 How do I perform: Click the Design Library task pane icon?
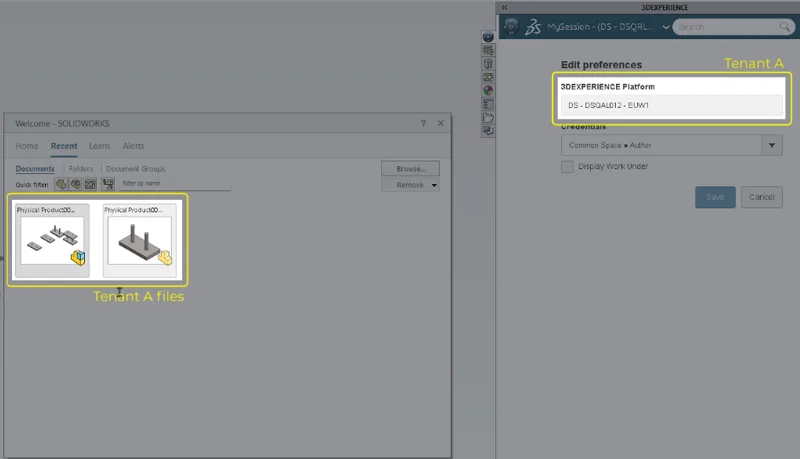pos(488,63)
